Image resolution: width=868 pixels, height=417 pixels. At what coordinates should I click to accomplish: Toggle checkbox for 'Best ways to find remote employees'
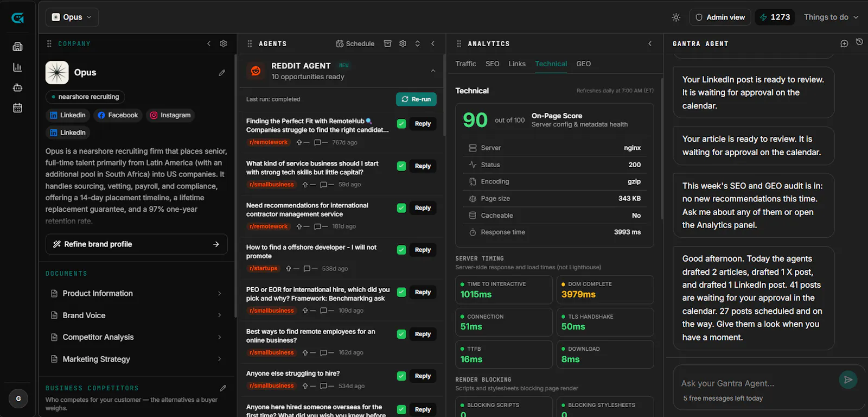tap(401, 334)
